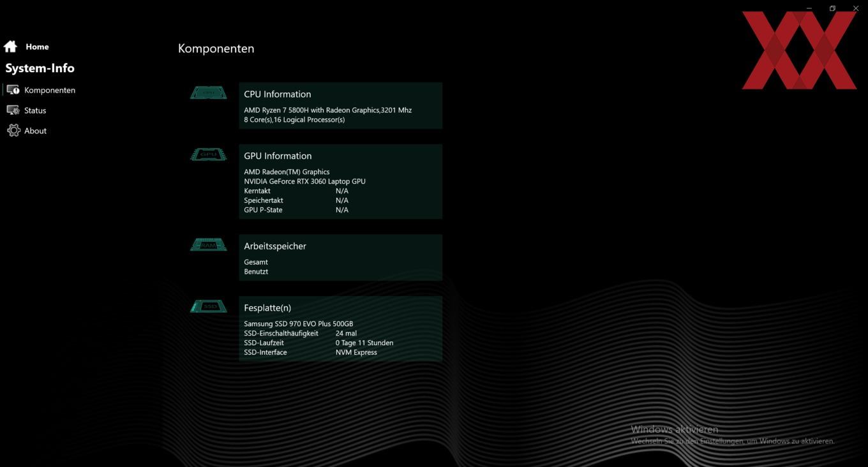Select the CPU Information heading

pos(278,94)
